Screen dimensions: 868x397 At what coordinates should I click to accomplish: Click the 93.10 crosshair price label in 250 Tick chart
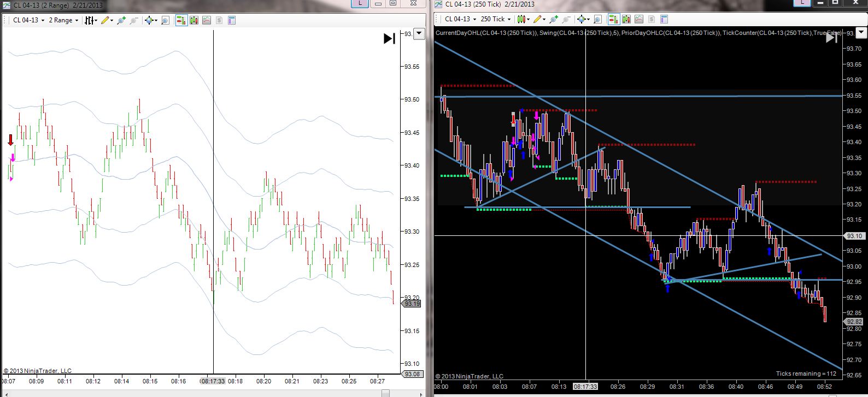tap(854, 236)
